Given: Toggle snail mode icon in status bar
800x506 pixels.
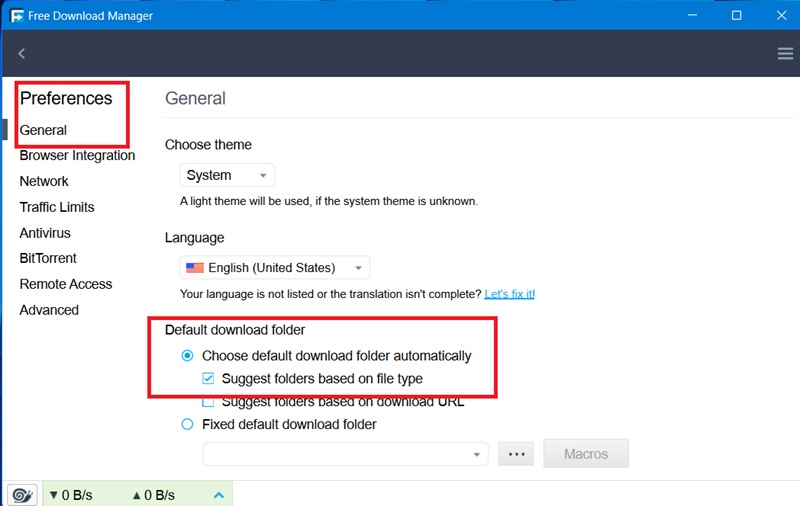Looking at the screenshot, I should coord(22,494).
